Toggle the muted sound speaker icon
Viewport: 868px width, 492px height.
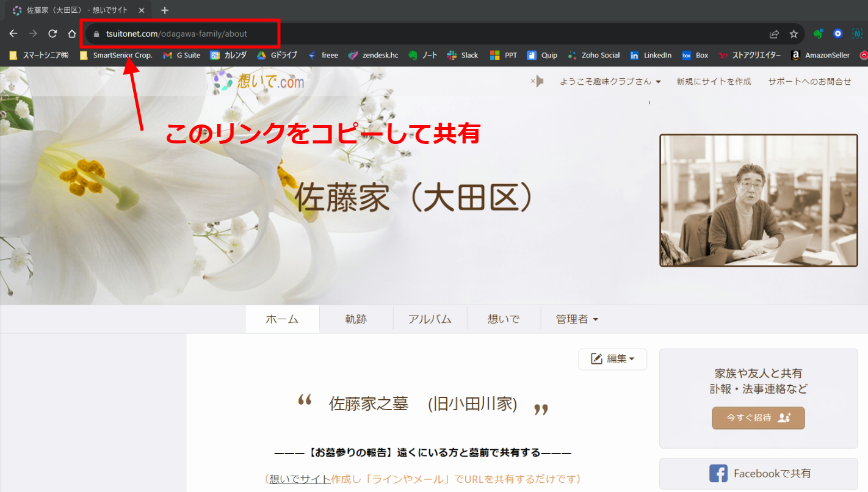point(537,81)
